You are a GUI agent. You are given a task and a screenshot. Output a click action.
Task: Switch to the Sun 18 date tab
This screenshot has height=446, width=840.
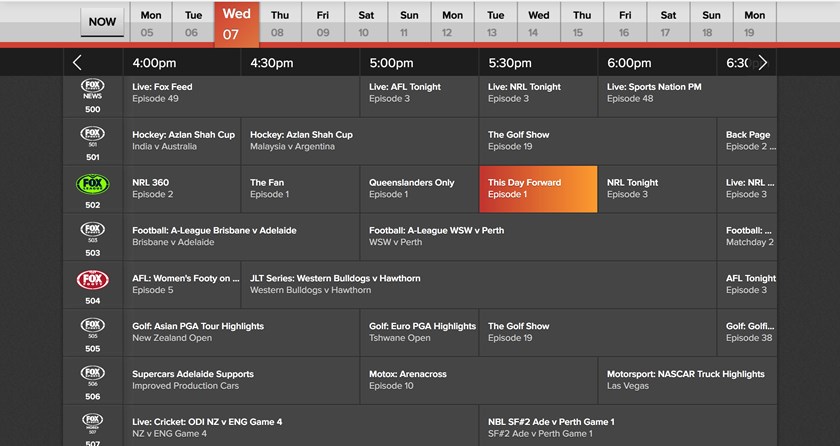point(711,22)
